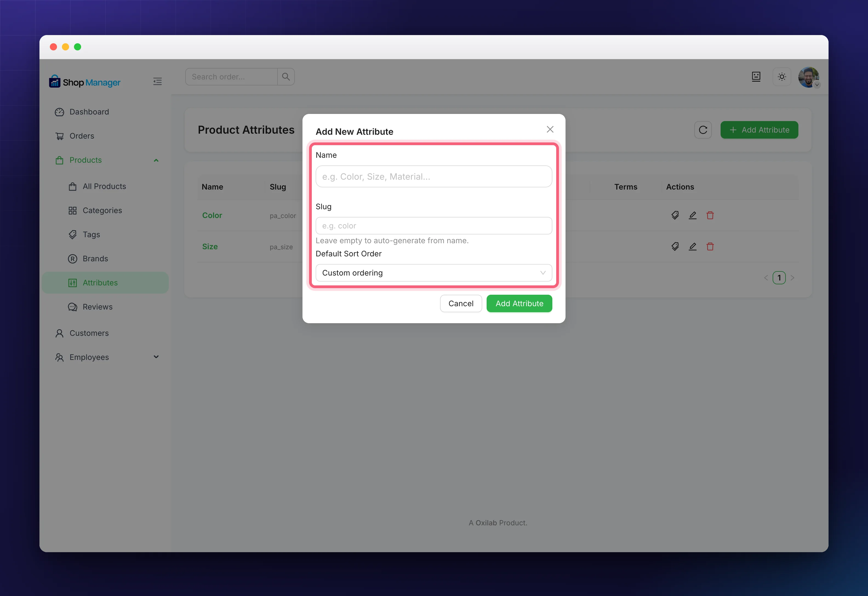Click the pa_size slug cell
This screenshot has height=596, width=868.
pos(281,247)
